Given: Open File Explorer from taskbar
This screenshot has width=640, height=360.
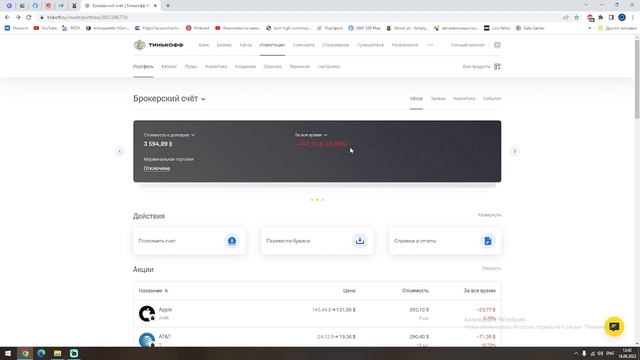Looking at the screenshot, I should 58,353.
